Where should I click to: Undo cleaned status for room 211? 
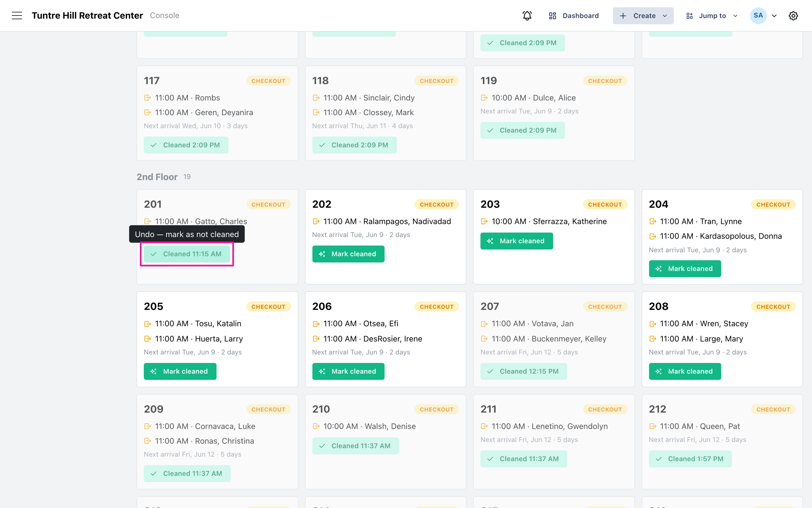[524, 459]
